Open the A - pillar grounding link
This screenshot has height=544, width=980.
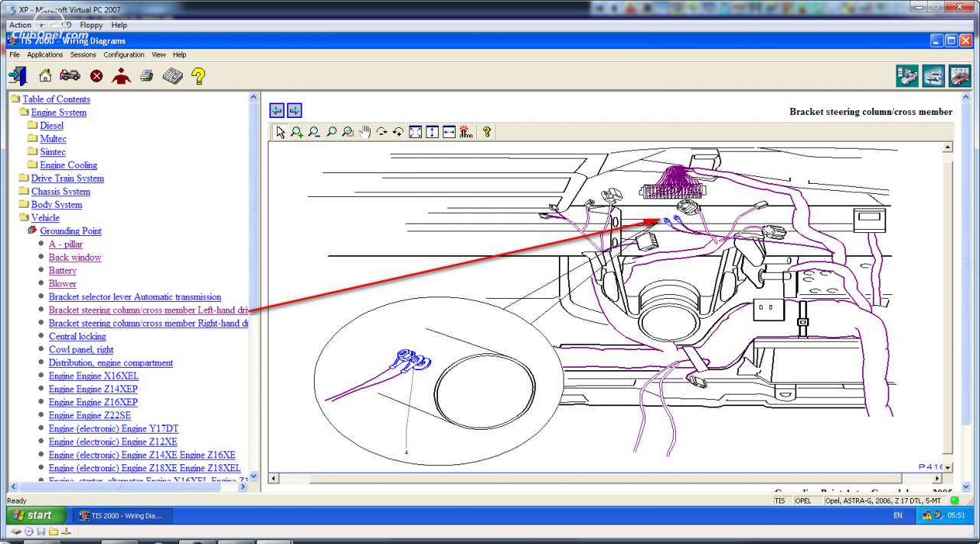[x=66, y=244]
